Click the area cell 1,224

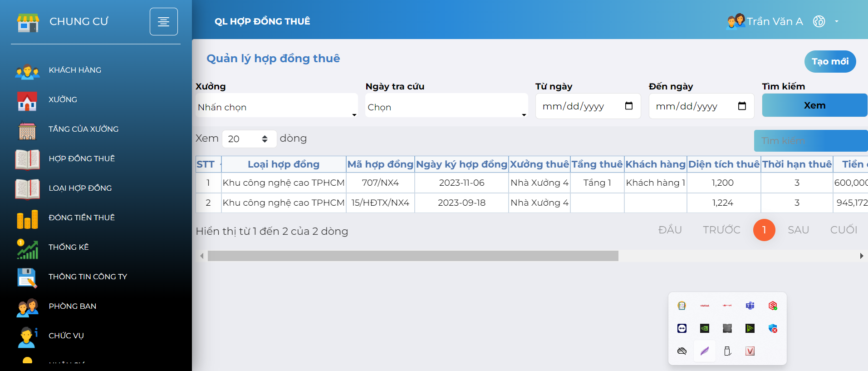(x=724, y=203)
